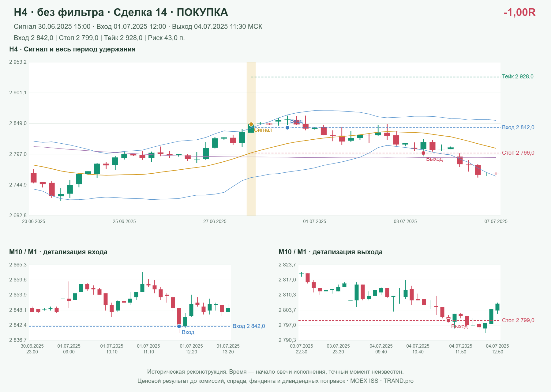
Task: Click the '03.07.2025 22:30' axis label
Action: pos(302,349)
